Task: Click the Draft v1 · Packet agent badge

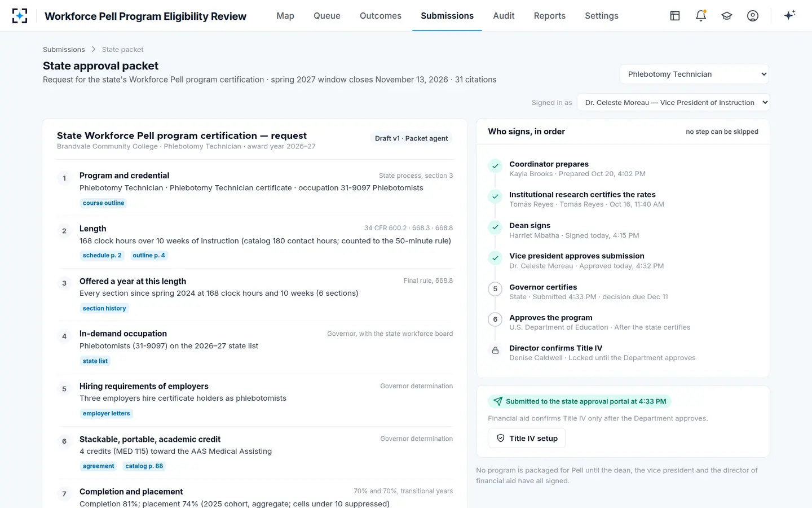Action: click(x=411, y=138)
